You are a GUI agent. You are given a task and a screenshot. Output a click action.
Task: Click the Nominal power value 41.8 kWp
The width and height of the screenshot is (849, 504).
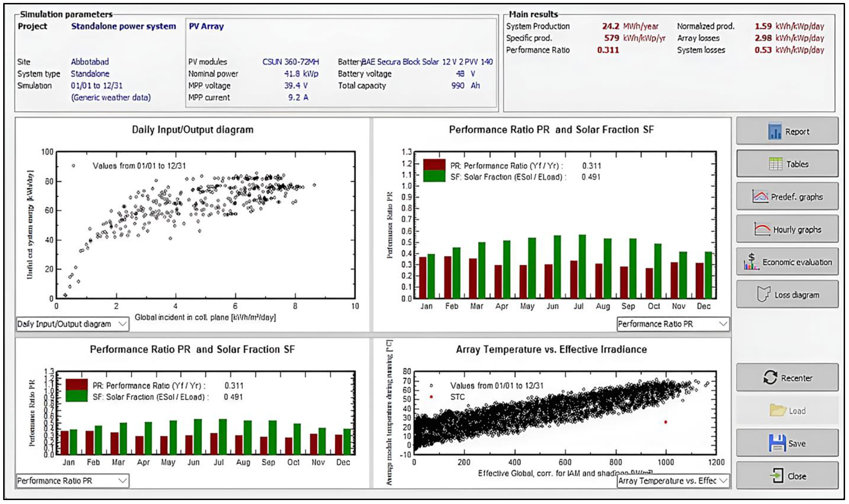[x=301, y=74]
